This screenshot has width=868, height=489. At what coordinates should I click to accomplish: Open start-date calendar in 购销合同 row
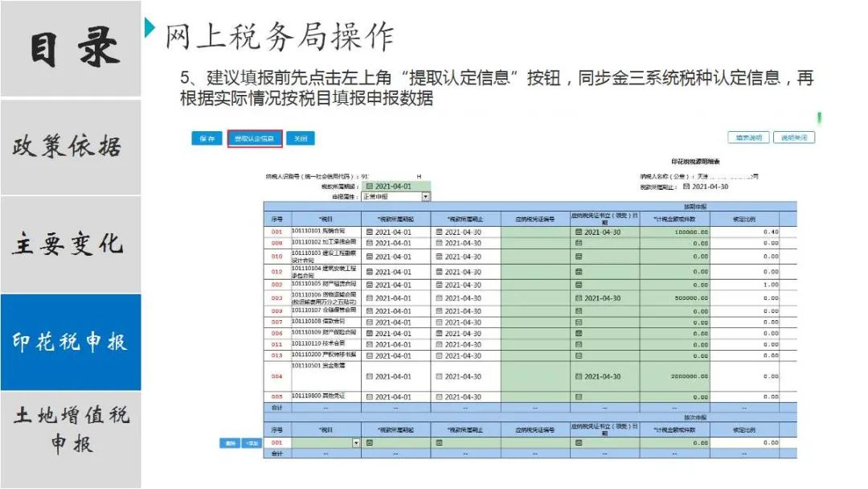370,232
